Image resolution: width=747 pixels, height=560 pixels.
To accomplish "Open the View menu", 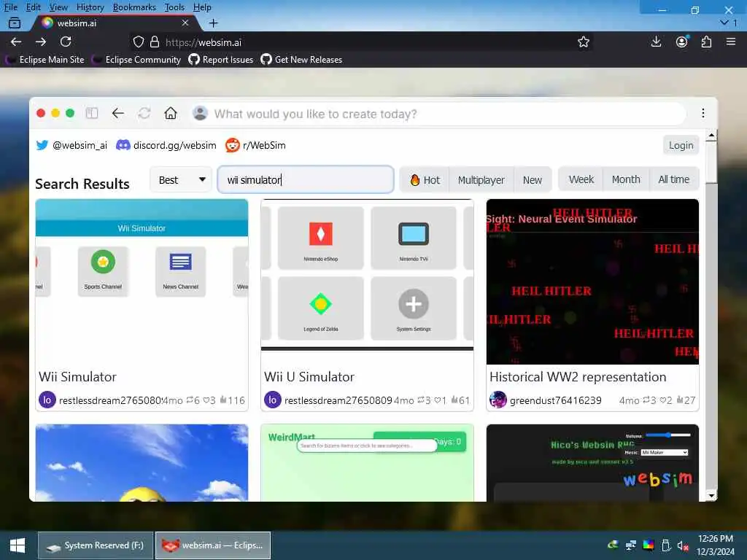I will click(58, 7).
